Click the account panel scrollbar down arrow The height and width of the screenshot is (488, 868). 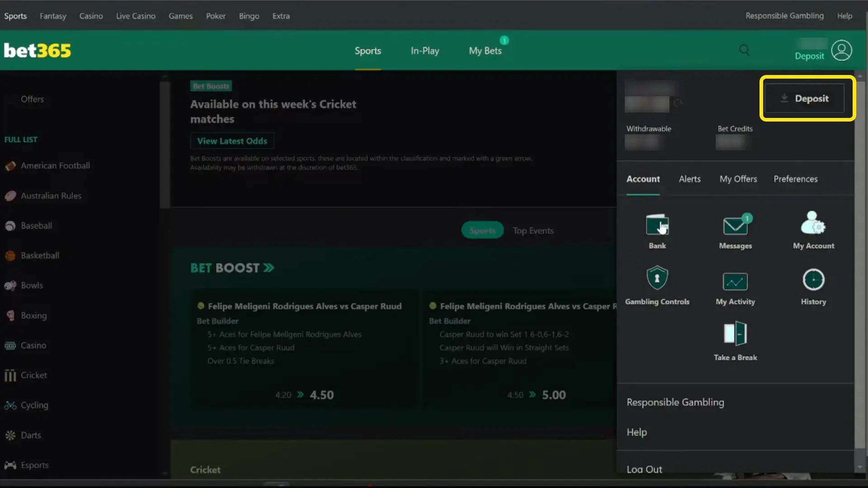859,467
